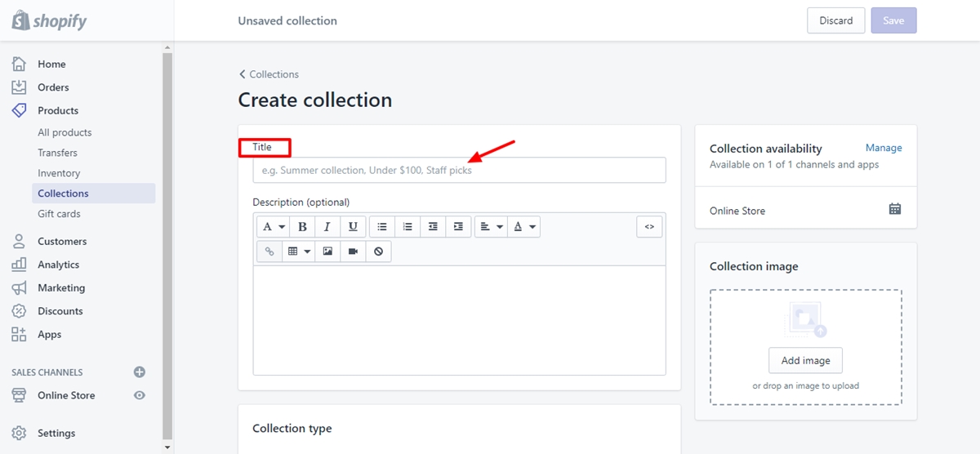Open the text alignment dropdown
Viewport: 980px width, 454px height.
click(x=491, y=227)
